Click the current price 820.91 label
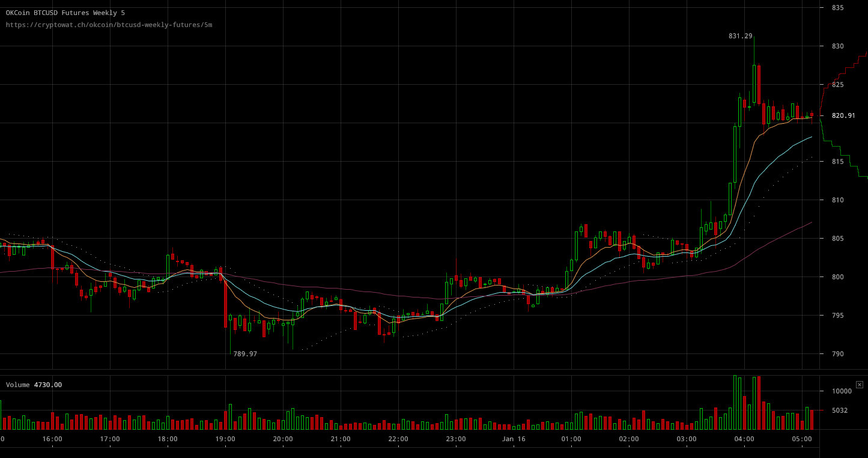Image resolution: width=868 pixels, height=458 pixels. point(843,115)
